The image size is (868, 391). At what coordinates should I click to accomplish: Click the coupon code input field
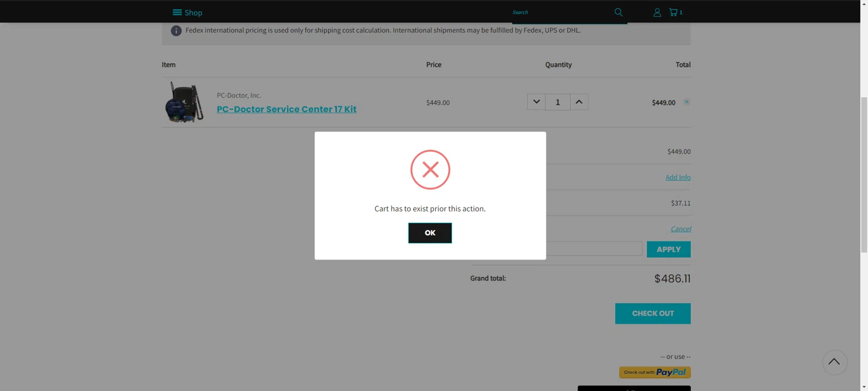point(594,249)
